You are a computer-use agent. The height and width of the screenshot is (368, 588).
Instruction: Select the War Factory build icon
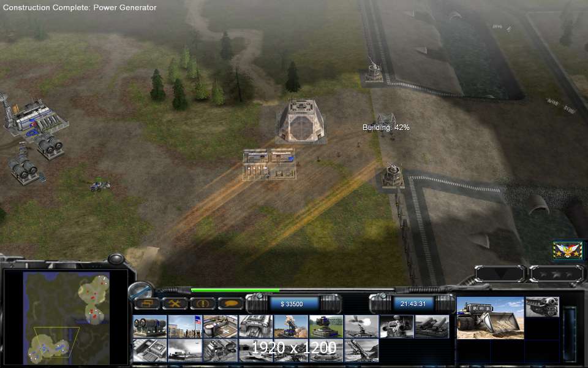click(x=255, y=326)
